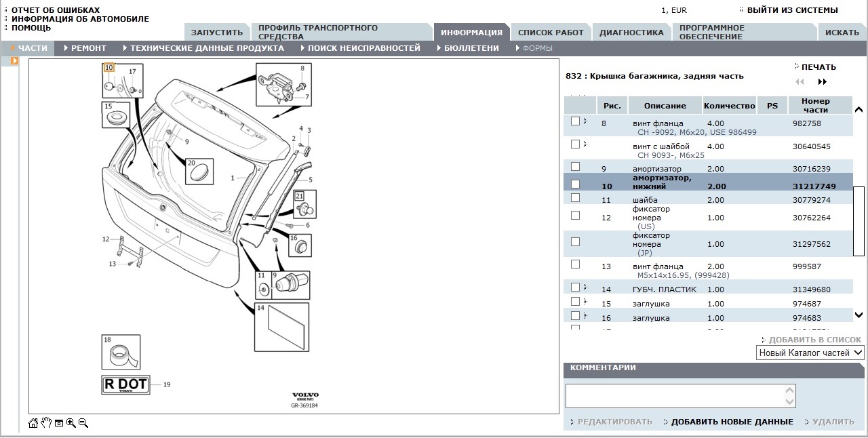Click ДОБАВИТЬ НОВЫЕ ДАННЫЕ
Screen dimensions: 868x438
(732, 422)
